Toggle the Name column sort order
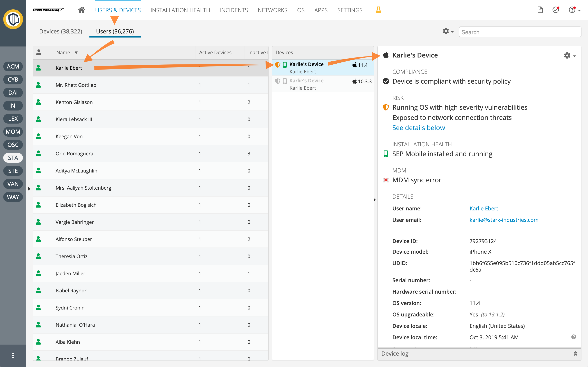This screenshot has height=367, width=588. [x=76, y=52]
